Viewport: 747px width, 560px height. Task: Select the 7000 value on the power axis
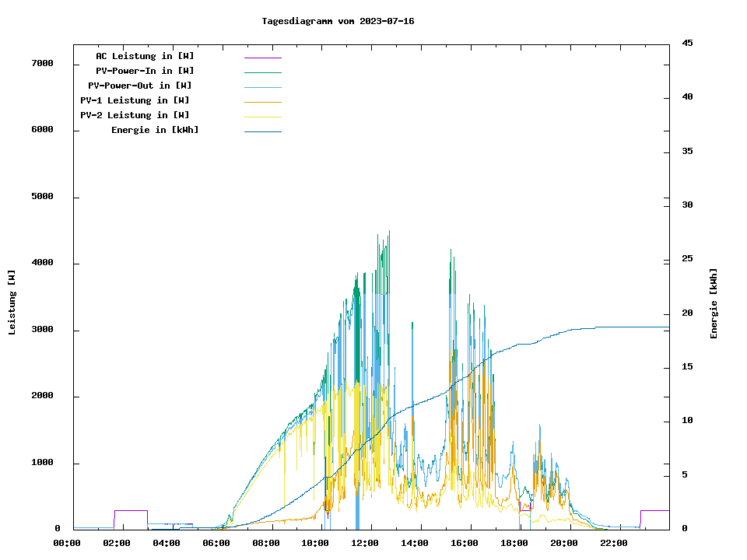point(43,63)
